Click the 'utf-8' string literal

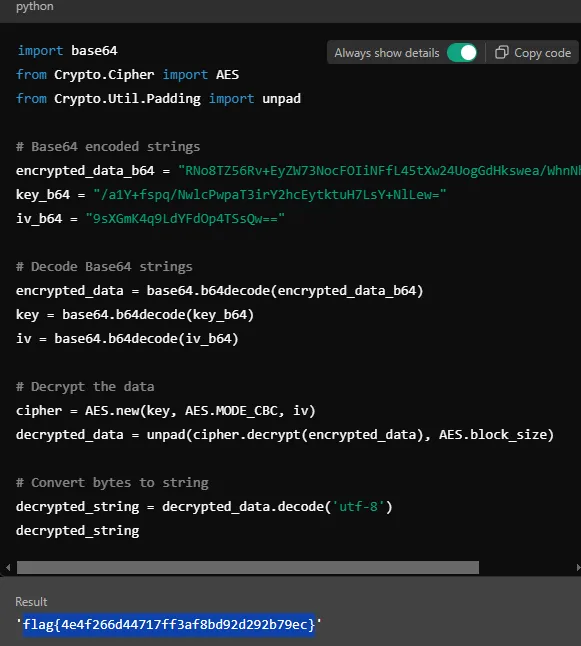358,506
